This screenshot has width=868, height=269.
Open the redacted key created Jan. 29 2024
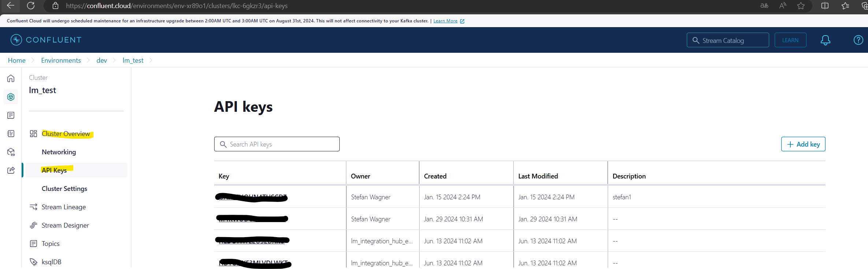(253, 219)
